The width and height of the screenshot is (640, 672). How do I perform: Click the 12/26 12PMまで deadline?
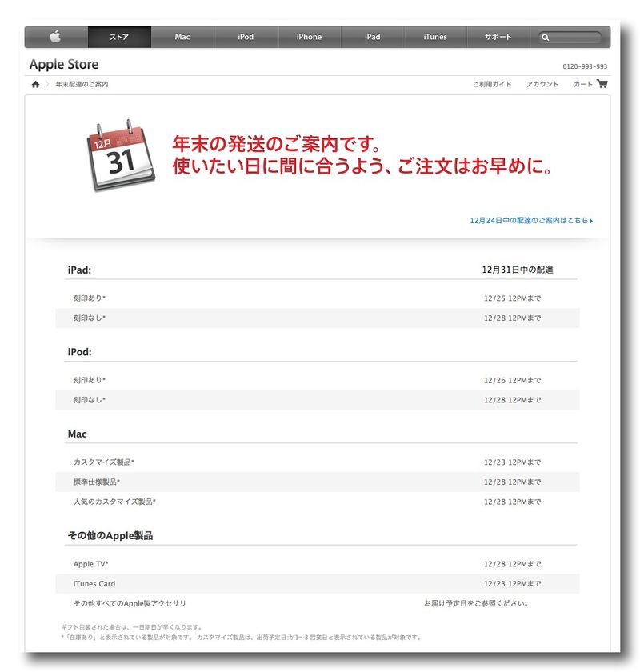(x=512, y=380)
